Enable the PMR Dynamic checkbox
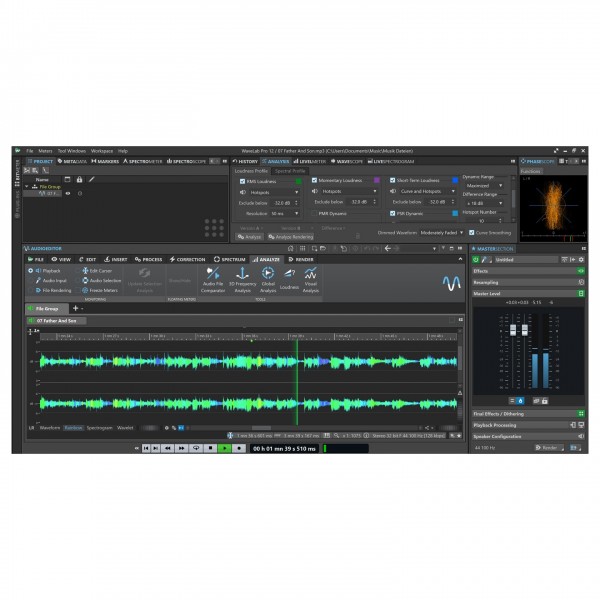 [x=314, y=213]
